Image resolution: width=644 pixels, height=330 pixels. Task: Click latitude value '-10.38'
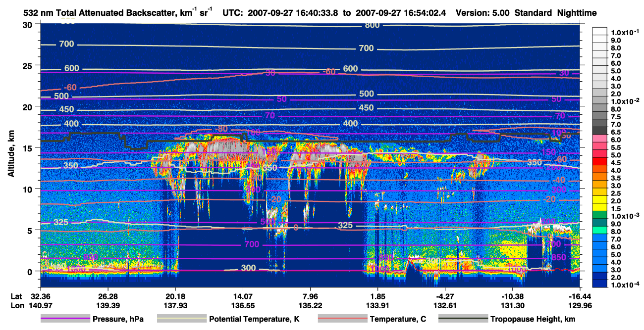click(x=512, y=296)
